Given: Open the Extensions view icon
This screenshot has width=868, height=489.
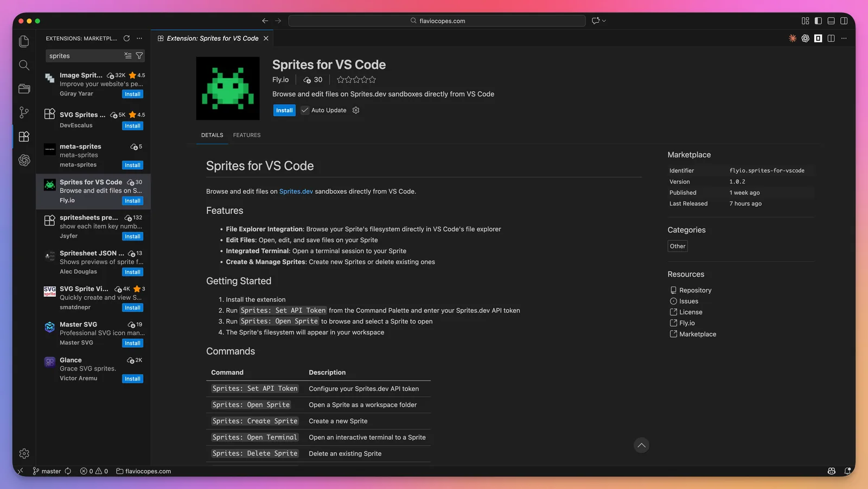Looking at the screenshot, I should 24,136.
